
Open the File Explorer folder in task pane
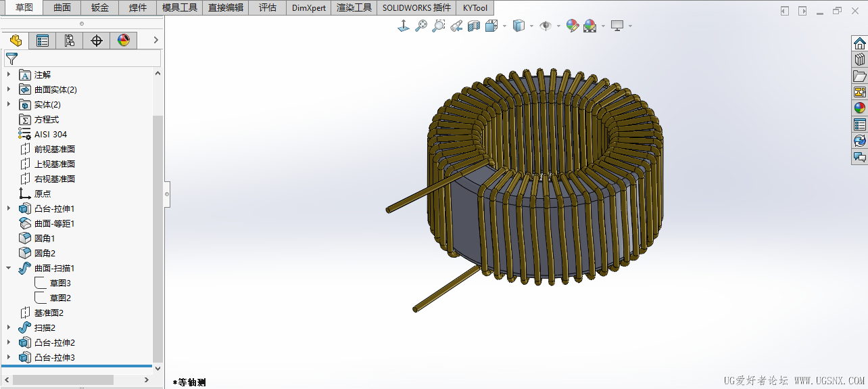859,76
